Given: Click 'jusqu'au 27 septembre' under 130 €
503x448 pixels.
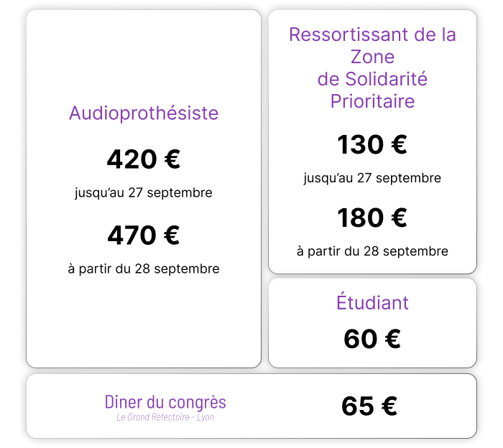Looking at the screenshot, I should click(372, 178).
